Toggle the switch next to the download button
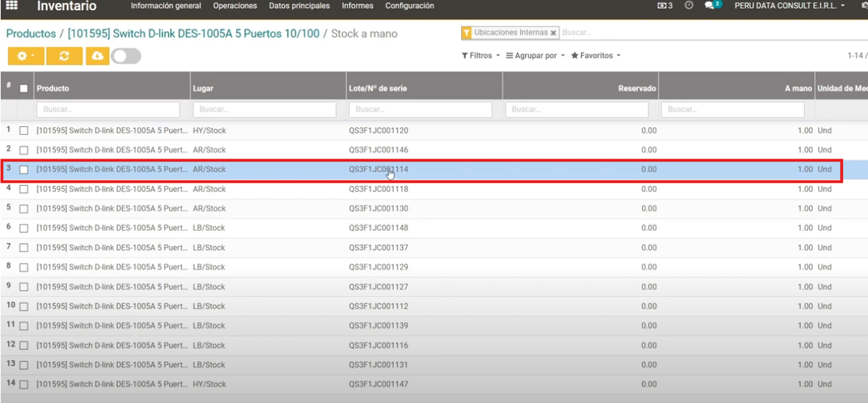The height and width of the screenshot is (403, 868). pos(126,56)
